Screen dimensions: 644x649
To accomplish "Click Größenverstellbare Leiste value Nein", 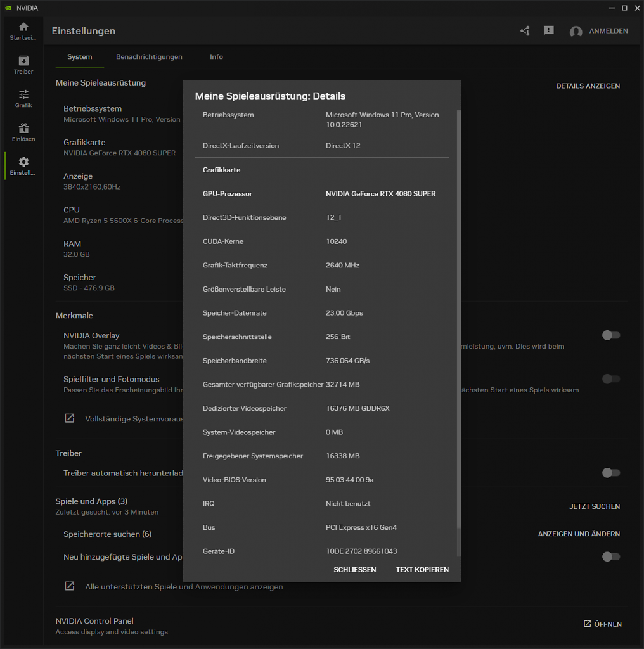I will tap(333, 289).
